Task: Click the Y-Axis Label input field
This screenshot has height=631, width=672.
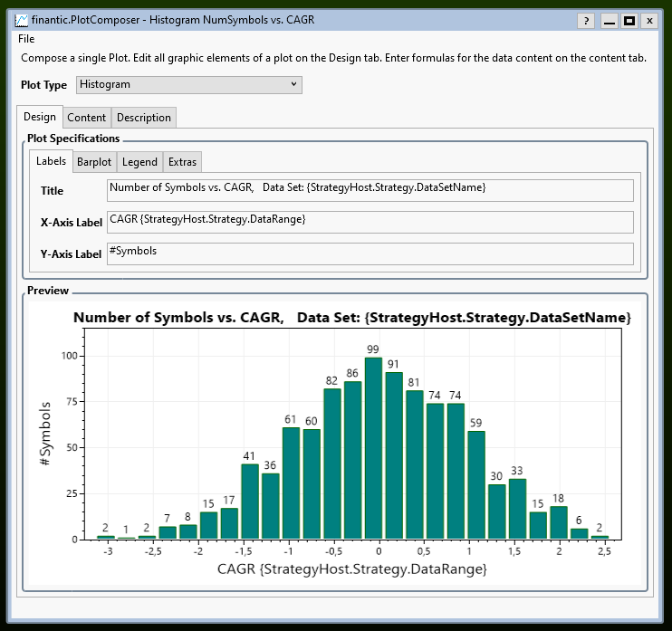Action: tap(370, 253)
